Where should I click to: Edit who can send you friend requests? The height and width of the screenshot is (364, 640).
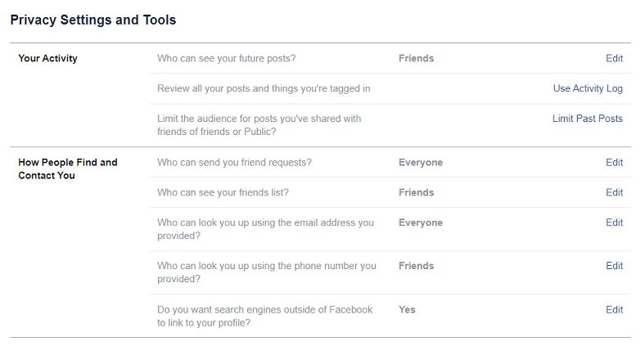[614, 162]
